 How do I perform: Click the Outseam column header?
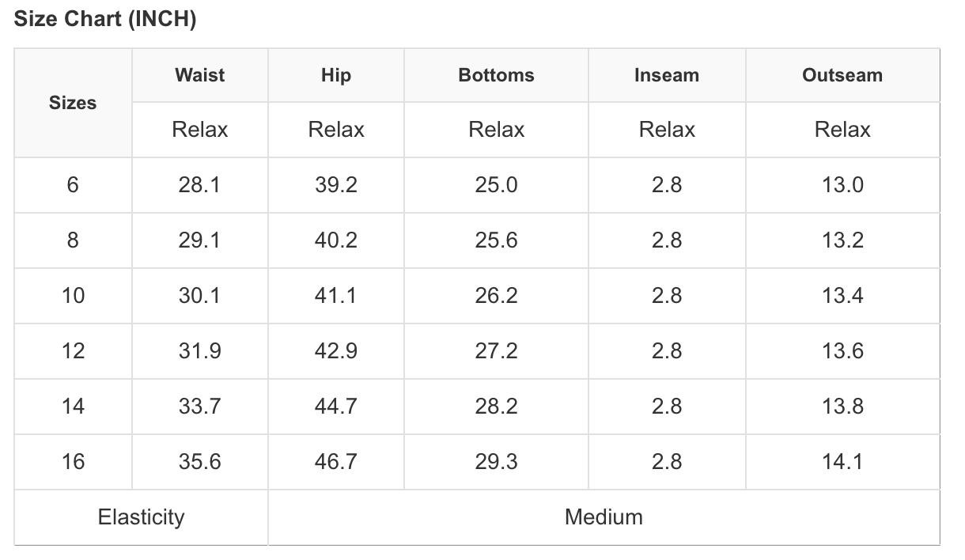(842, 75)
